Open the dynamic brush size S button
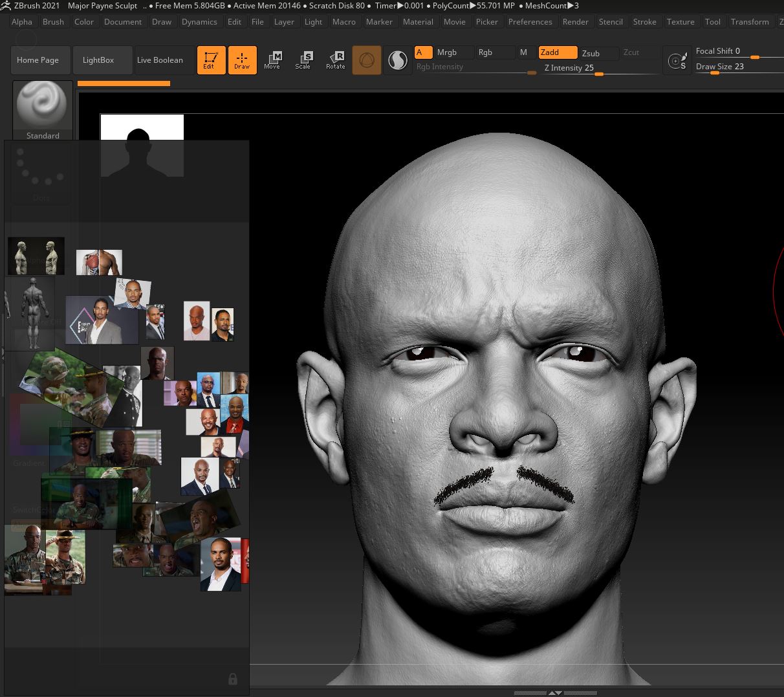 677,61
